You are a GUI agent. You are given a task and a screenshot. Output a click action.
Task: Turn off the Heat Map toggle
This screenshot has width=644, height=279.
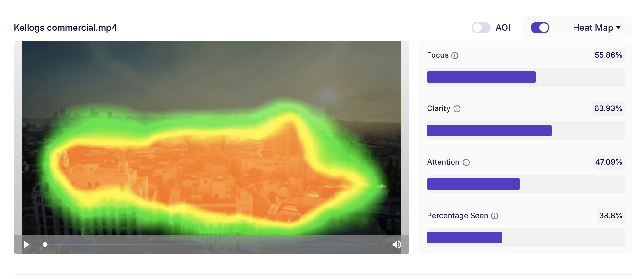(x=540, y=28)
